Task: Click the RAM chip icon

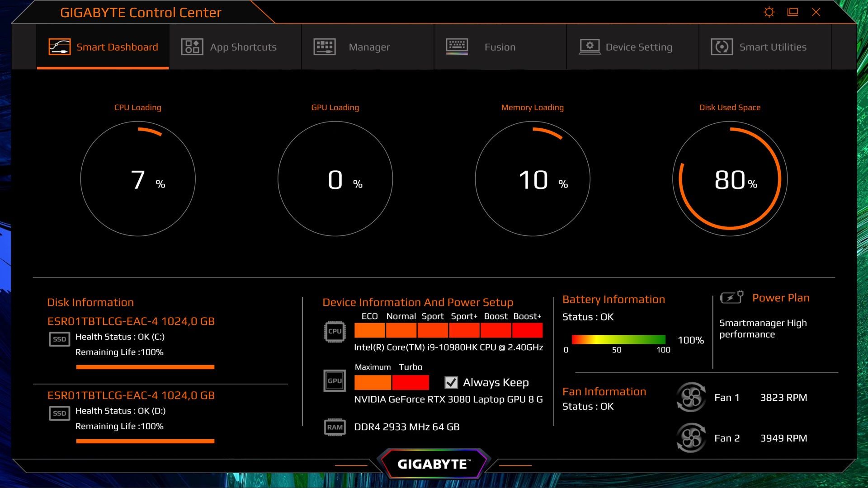Action: point(335,427)
